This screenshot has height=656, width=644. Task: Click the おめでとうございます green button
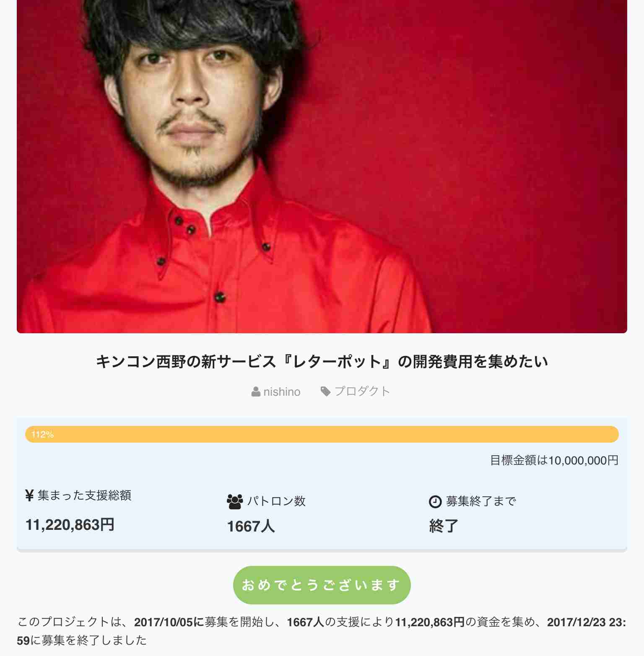pos(322,585)
